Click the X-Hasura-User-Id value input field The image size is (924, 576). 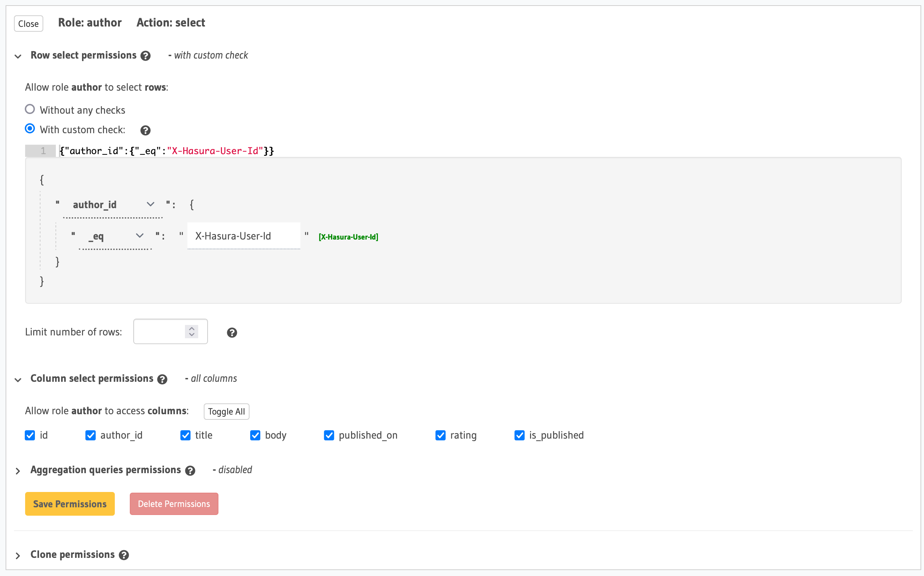[244, 236]
